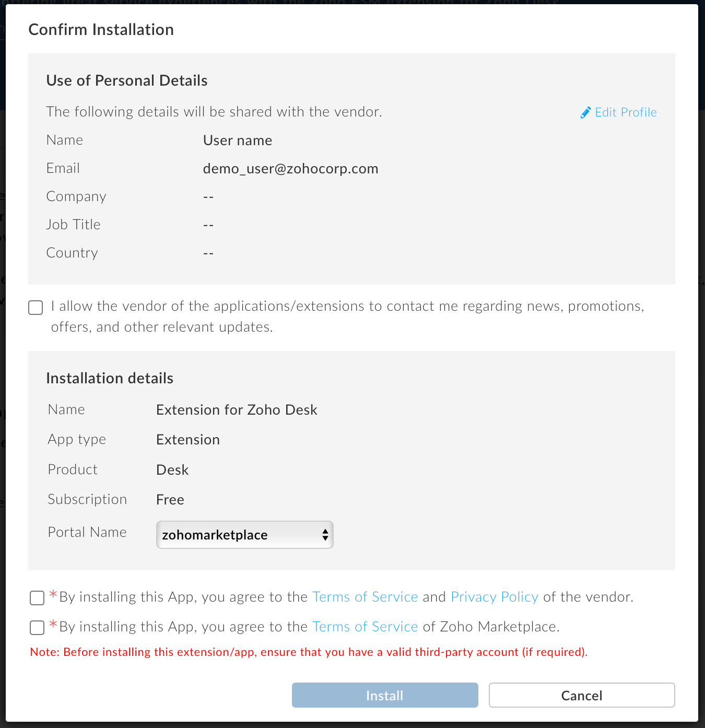The image size is (705, 728).
Task: Tick the Zoho Marketplace Terms agreement checkbox
Action: (37, 628)
